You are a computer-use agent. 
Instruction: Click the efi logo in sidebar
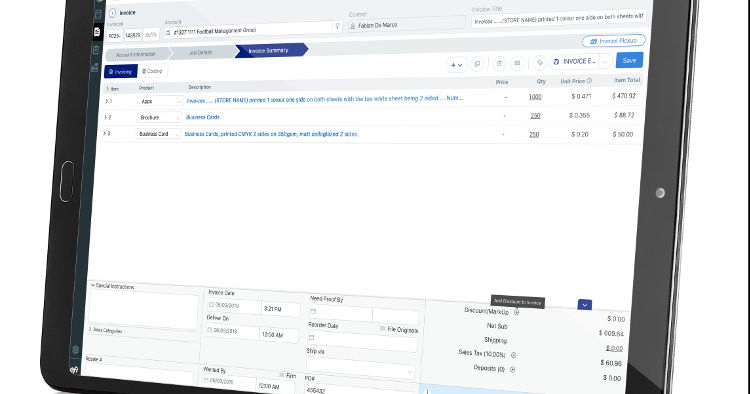(74, 370)
